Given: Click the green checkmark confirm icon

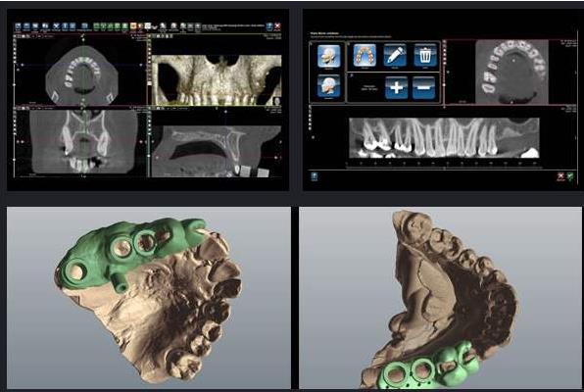Looking at the screenshot, I should [570, 176].
